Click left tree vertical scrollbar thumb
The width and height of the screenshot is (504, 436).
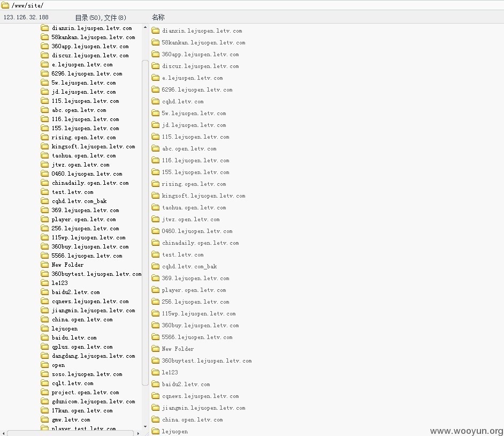[x=145, y=222]
